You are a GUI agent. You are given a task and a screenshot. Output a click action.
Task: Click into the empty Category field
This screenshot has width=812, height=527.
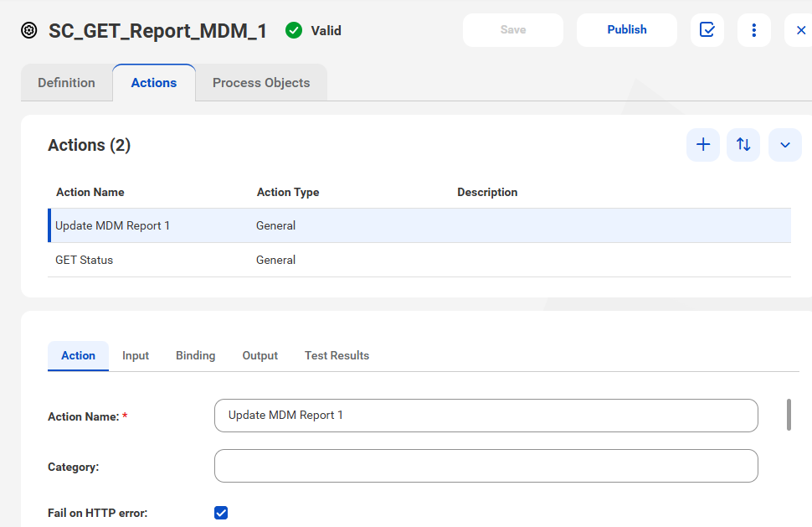(486, 465)
